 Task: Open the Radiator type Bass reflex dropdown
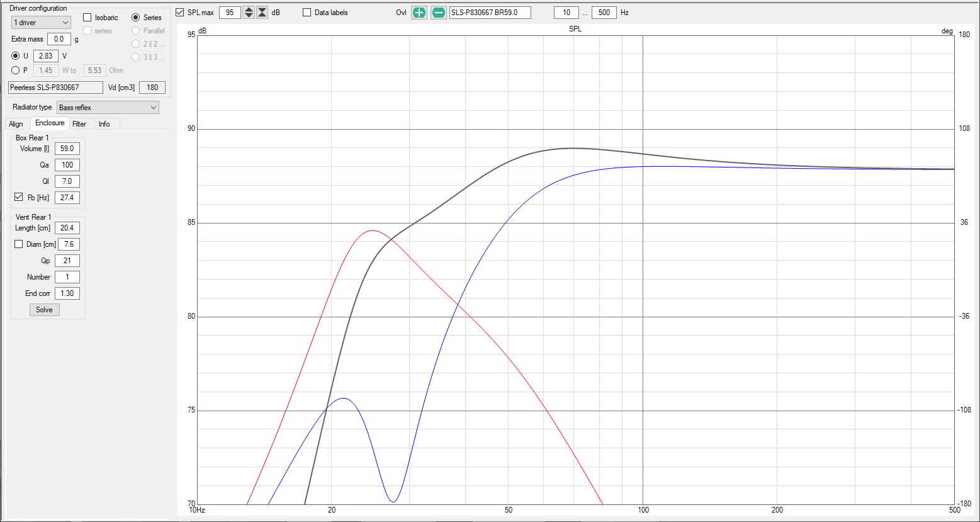click(x=108, y=108)
